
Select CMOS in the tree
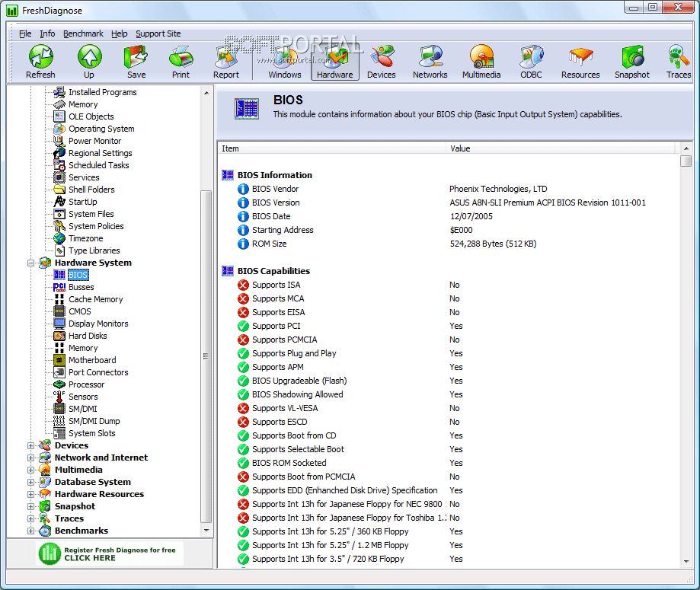(x=80, y=311)
